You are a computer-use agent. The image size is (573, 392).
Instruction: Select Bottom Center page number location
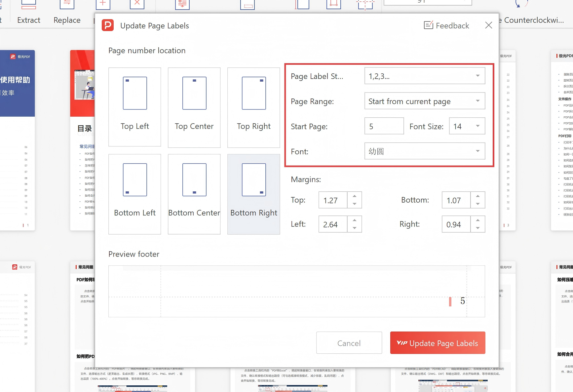[x=194, y=194]
